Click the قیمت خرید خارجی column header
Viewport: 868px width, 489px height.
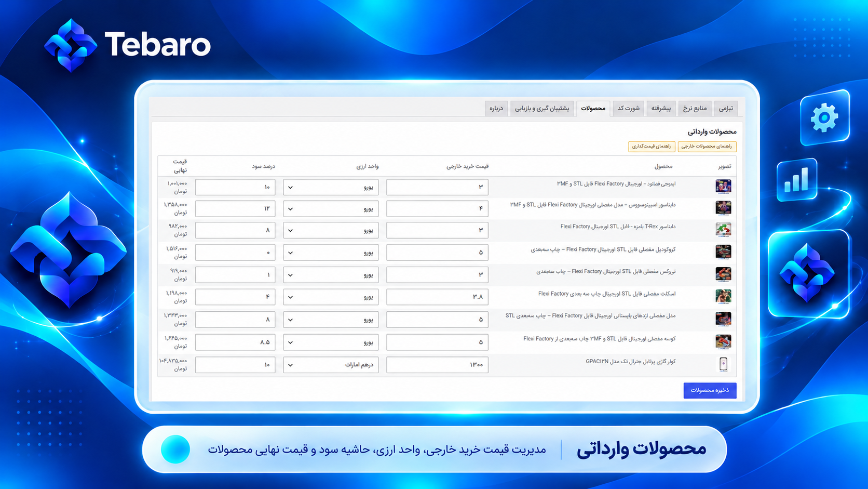point(467,166)
